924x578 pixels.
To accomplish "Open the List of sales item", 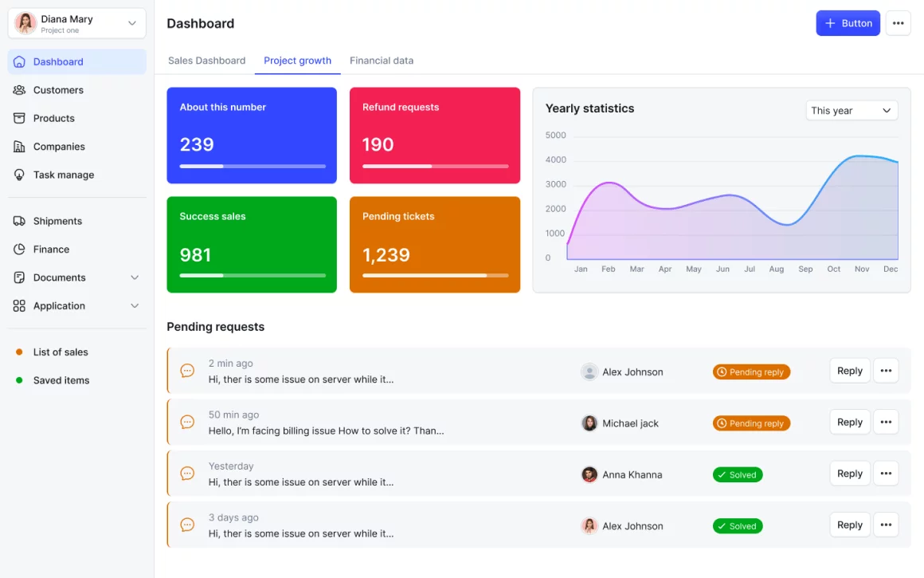I will coord(61,352).
